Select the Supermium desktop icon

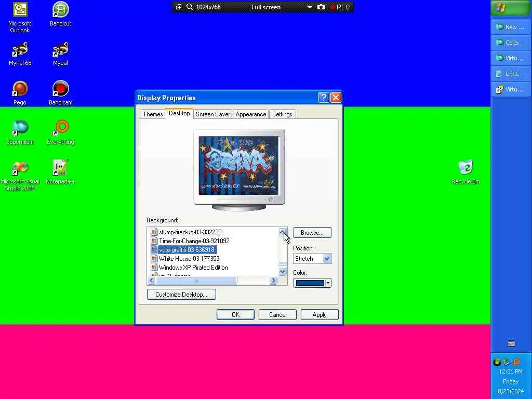tap(20, 132)
